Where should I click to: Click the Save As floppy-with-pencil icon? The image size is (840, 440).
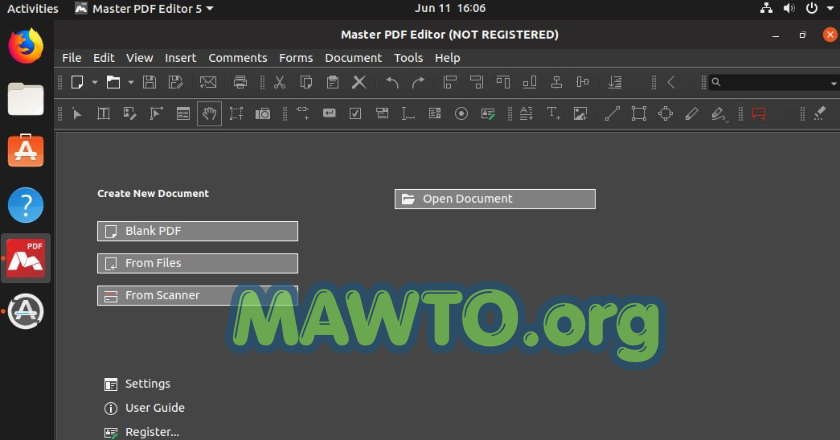tap(176, 82)
